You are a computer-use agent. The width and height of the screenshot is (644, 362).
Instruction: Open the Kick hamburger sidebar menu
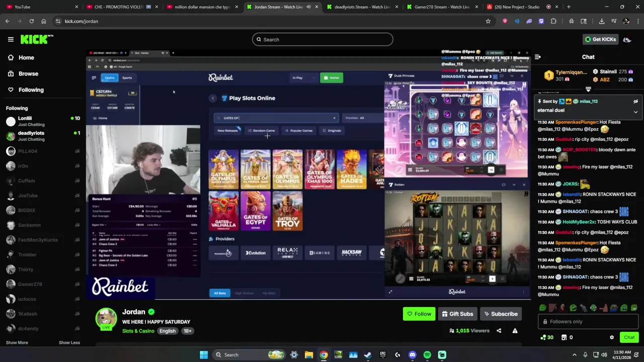(11, 39)
